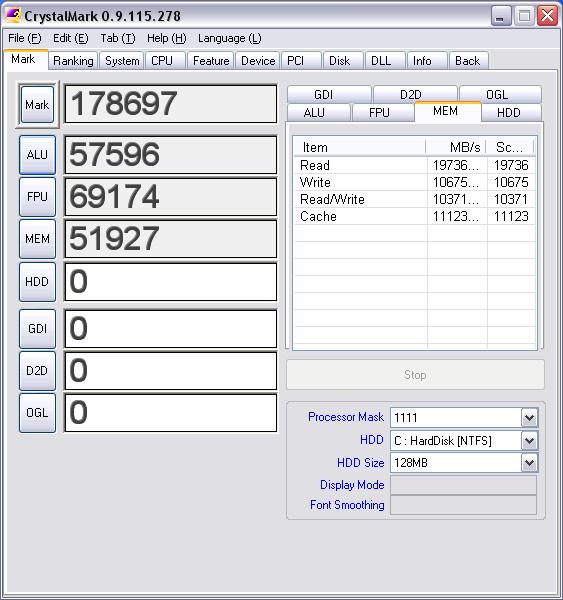The image size is (563, 600).
Task: Expand the Processor Mask dropdown
Action: (530, 417)
